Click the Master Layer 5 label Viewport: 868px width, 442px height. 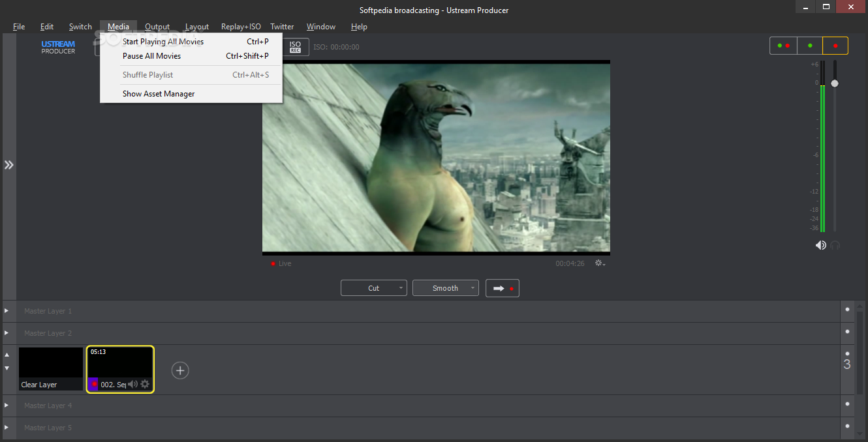pyautogui.click(x=48, y=428)
